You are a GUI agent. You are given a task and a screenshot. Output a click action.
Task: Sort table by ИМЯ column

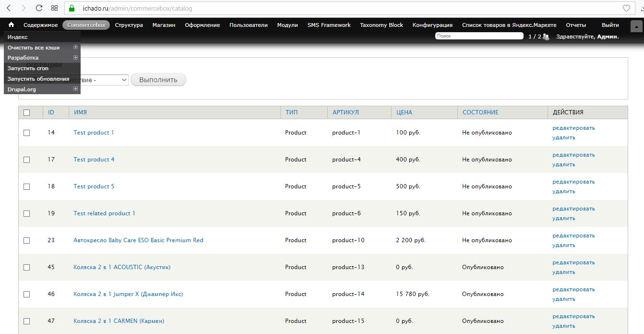tap(80, 112)
